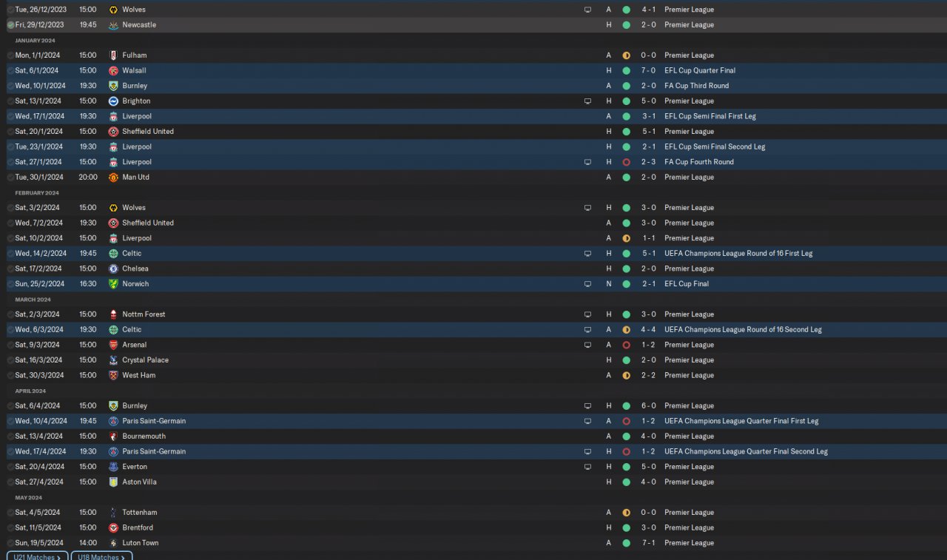947x560 pixels.
Task: Open the UEFA Champions League Quarter Final Second Leg link
Action: 746,452
